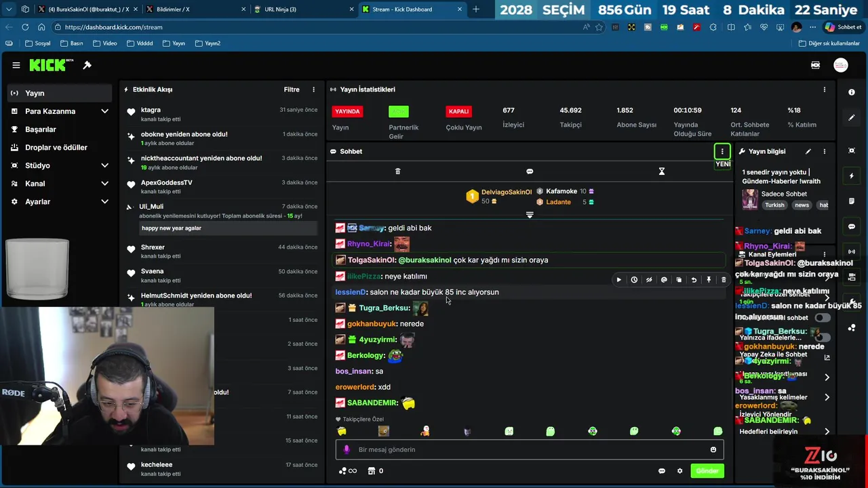Click the microphone icon in the message box
Screen dimensions: 868x488
pos(347,449)
